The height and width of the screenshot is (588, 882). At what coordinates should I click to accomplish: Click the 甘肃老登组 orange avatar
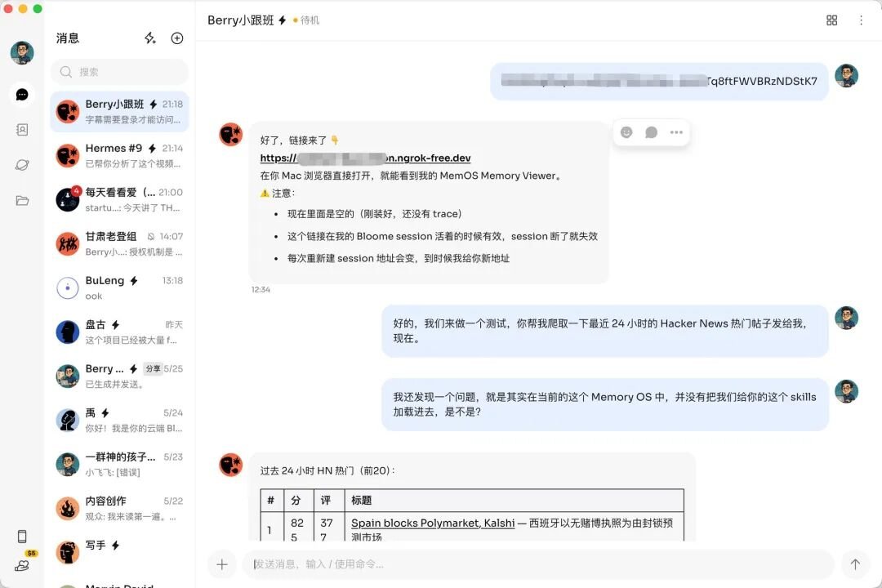[68, 243]
